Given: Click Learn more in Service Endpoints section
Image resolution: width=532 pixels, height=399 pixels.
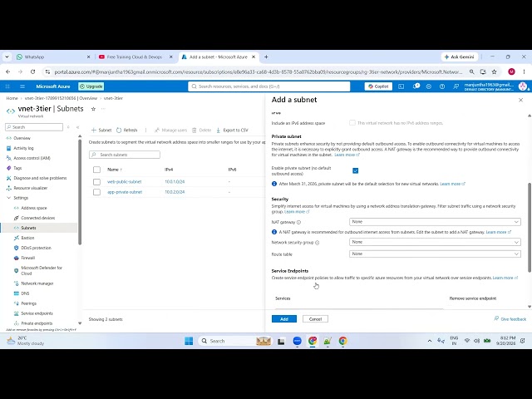Looking at the screenshot, I should tap(505, 278).
